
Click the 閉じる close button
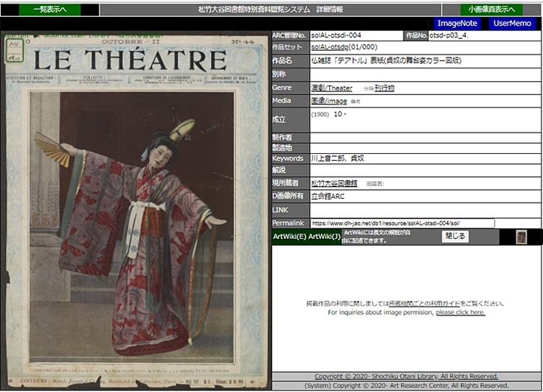pos(454,237)
